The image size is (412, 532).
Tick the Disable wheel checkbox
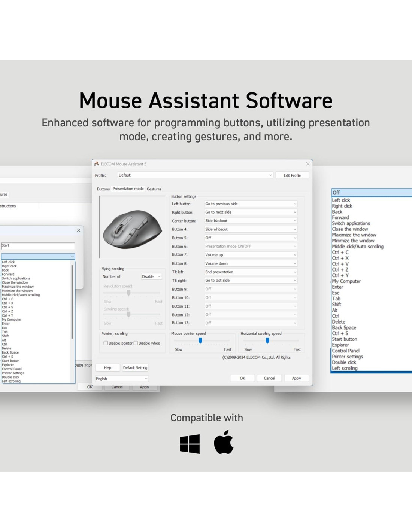pyautogui.click(x=136, y=343)
